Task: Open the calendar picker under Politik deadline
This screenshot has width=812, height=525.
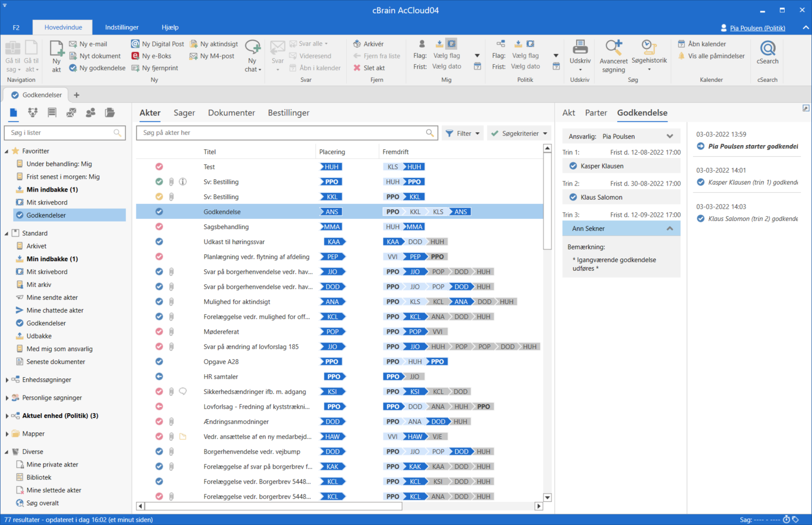Action: [556, 66]
